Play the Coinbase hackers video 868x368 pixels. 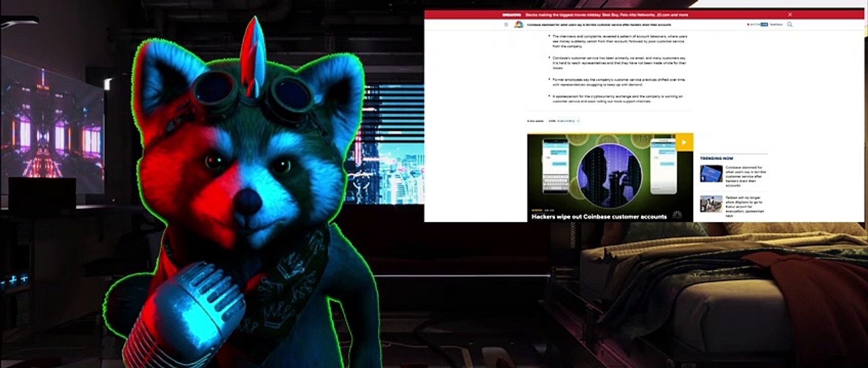click(684, 142)
